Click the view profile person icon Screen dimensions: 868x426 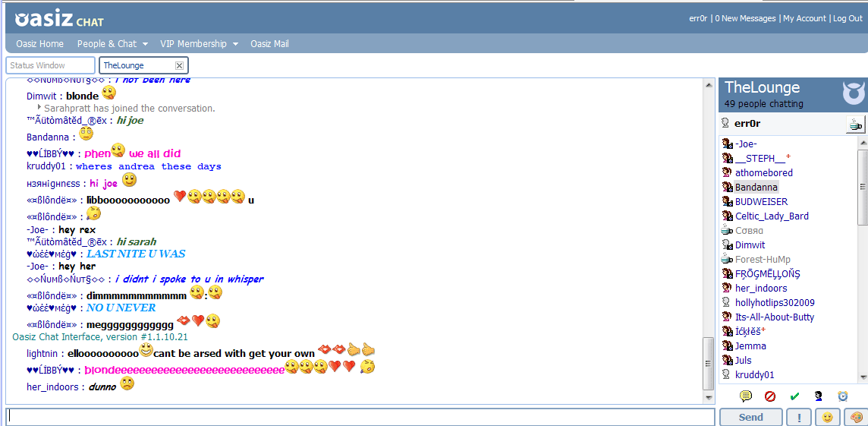click(819, 396)
